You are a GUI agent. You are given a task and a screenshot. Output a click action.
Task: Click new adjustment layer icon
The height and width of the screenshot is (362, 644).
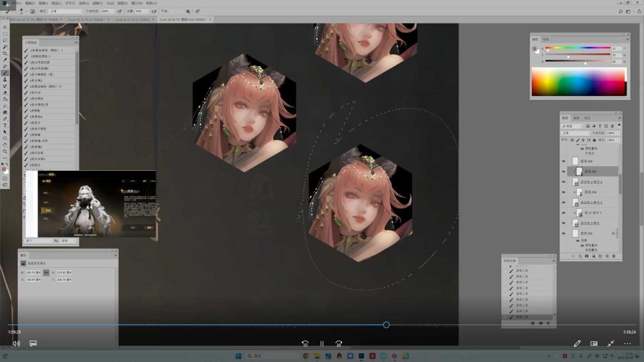click(x=594, y=256)
